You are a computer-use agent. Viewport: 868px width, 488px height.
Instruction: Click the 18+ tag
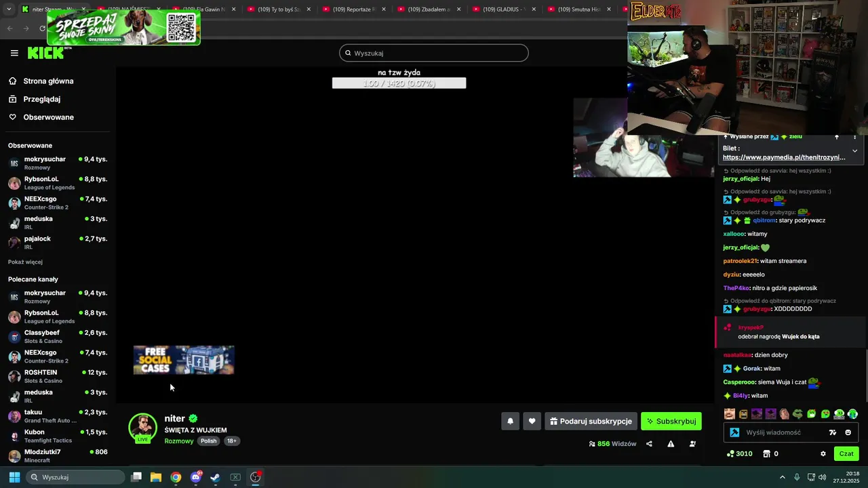click(231, 441)
